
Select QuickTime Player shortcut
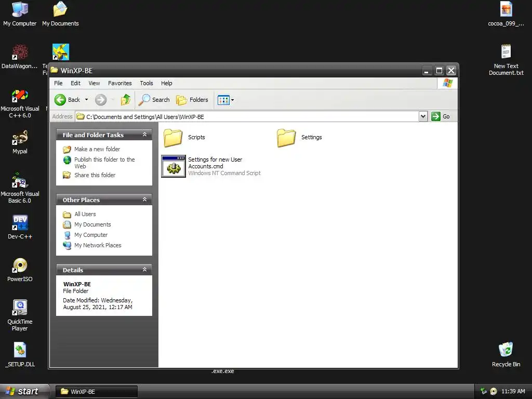click(20, 315)
